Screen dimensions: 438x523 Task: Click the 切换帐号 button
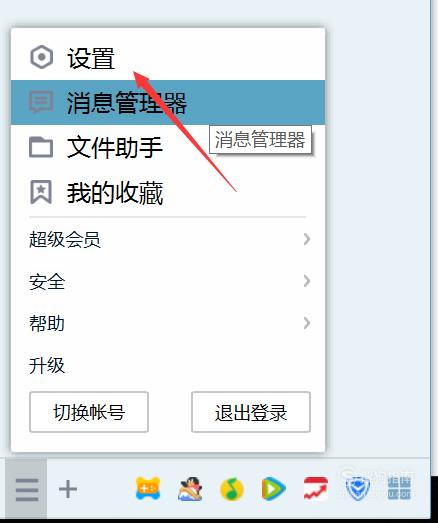coord(89,412)
